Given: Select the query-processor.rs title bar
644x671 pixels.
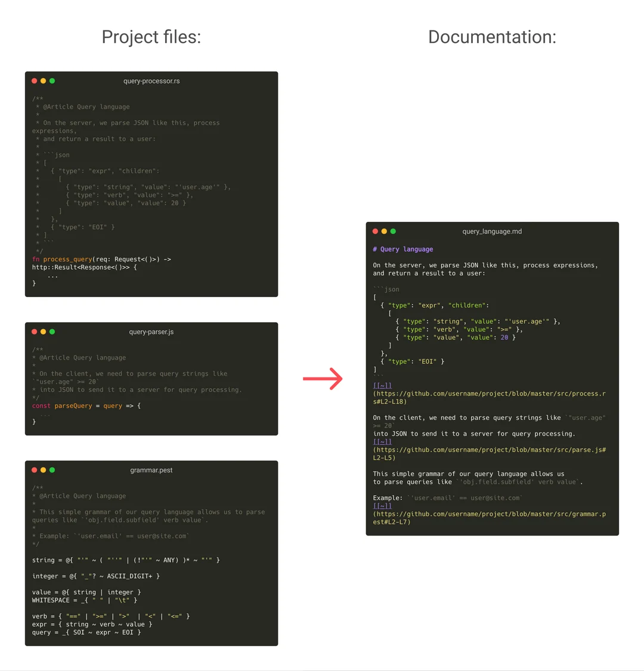Looking at the screenshot, I should coord(151,81).
